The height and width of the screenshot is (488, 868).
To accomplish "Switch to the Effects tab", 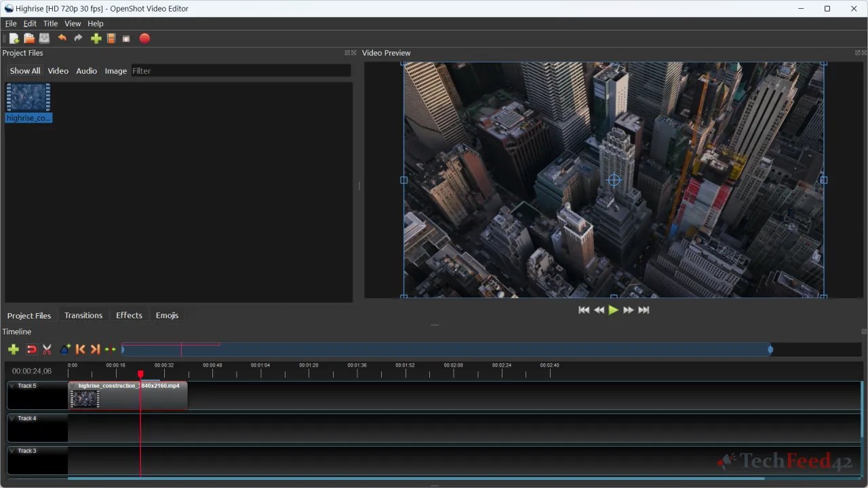I will coord(129,315).
